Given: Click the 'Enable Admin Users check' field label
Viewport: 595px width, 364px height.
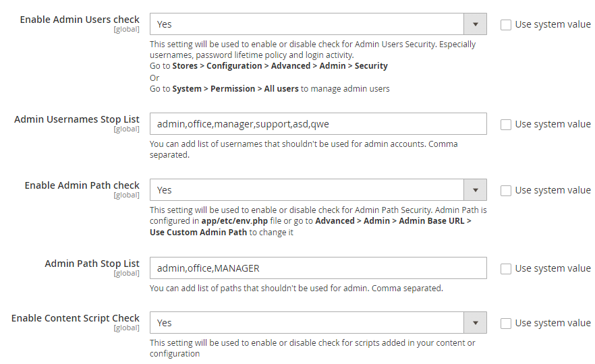Looking at the screenshot, I should [80, 20].
